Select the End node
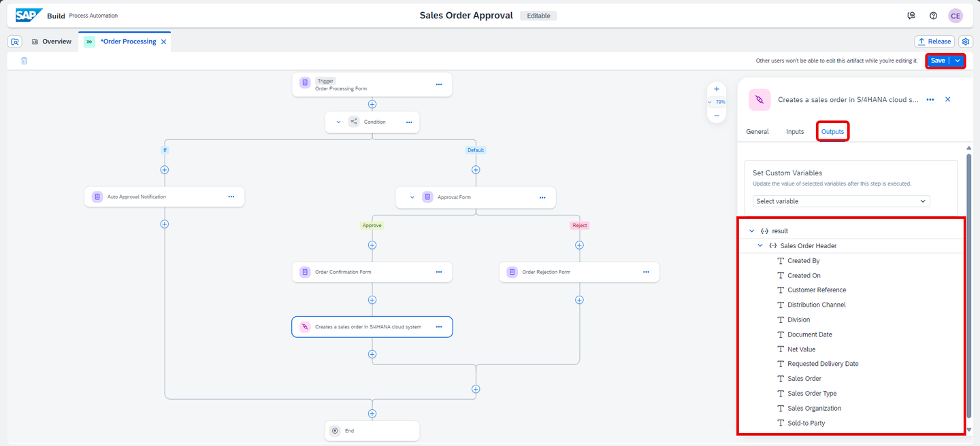 (x=372, y=431)
